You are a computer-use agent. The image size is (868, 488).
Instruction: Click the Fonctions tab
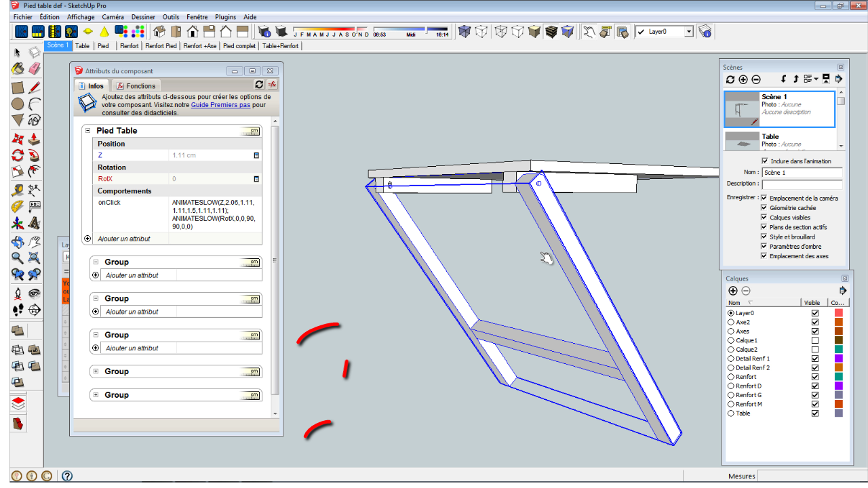tap(136, 86)
